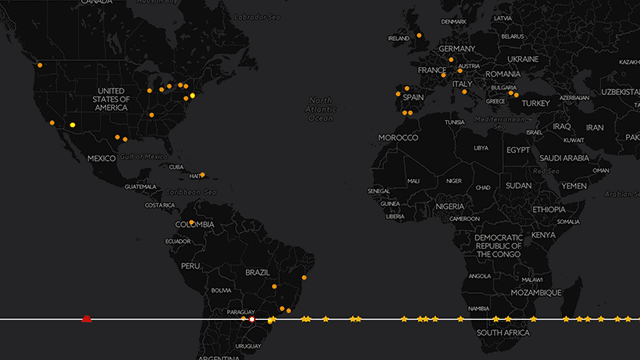
Task: Select the dot on the southern California coast
Action: pos(52,122)
